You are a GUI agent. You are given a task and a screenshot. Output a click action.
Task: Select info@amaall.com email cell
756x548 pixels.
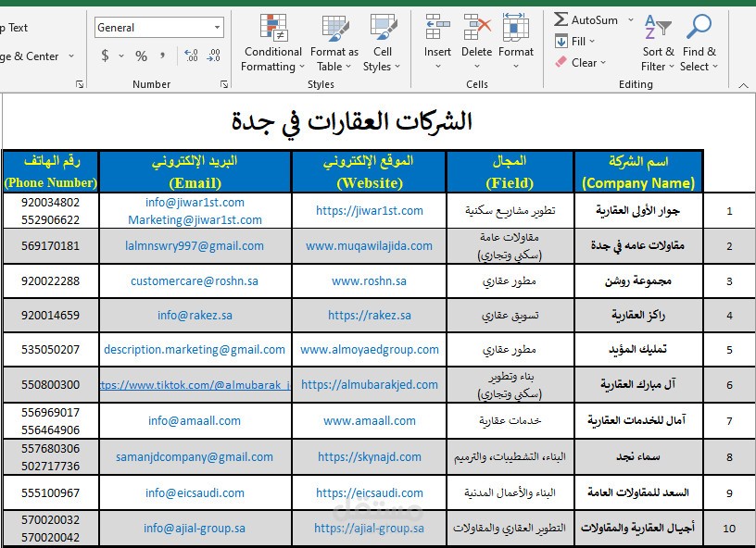[x=195, y=420]
